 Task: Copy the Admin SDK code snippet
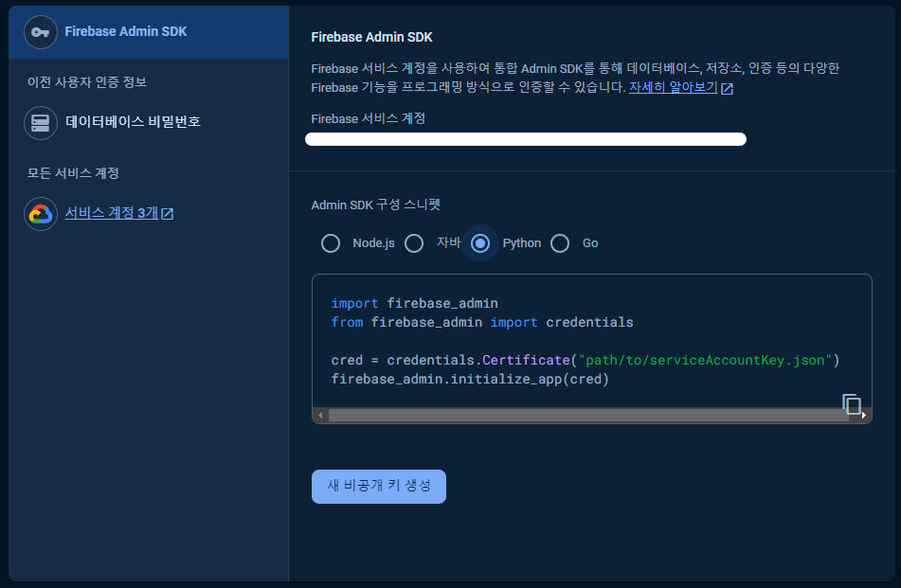point(852,403)
